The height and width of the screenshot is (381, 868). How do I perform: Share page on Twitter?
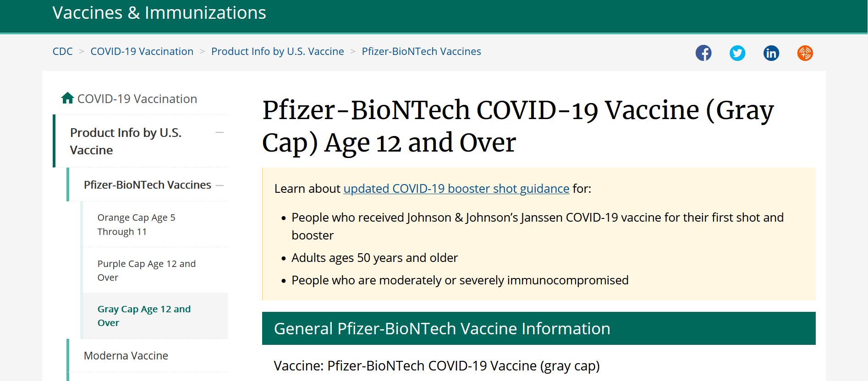(x=737, y=53)
